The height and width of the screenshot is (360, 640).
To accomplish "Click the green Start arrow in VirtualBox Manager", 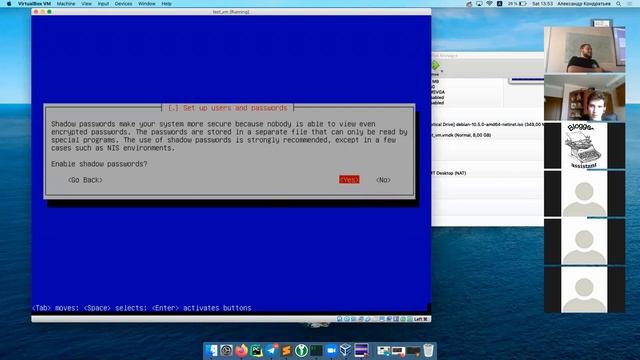I will tap(436, 65).
